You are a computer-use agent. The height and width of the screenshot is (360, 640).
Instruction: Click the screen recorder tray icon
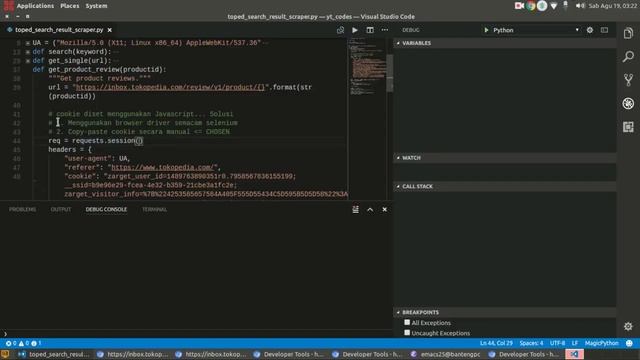tap(519, 6)
